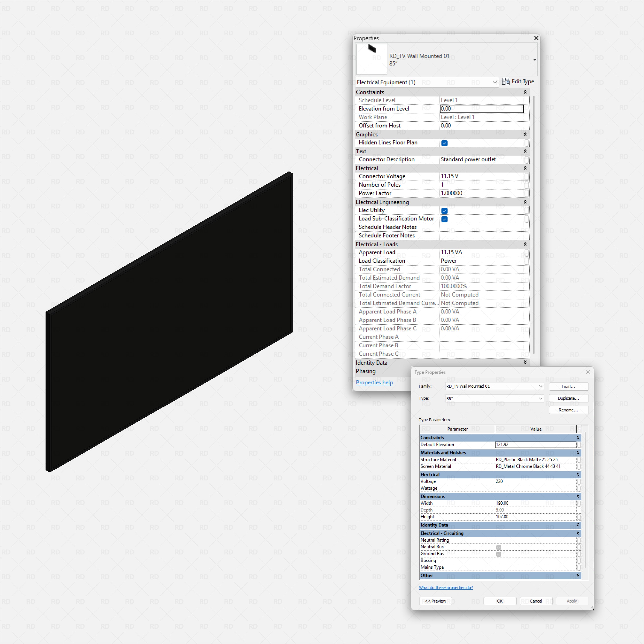Click associate button beside Default Elevation
This screenshot has width=644, height=644.
(579, 445)
